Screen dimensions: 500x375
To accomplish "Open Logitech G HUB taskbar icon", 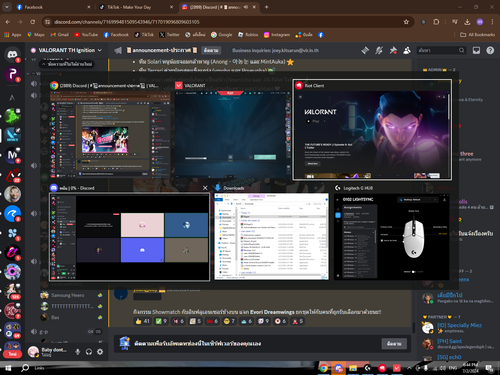I will click(x=367, y=368).
